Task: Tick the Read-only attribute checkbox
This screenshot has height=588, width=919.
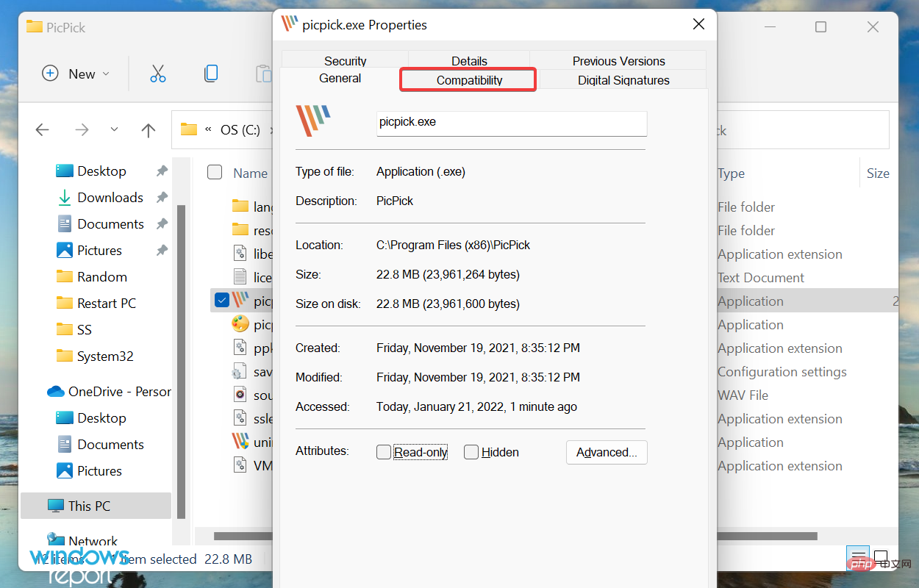Action: click(x=384, y=452)
